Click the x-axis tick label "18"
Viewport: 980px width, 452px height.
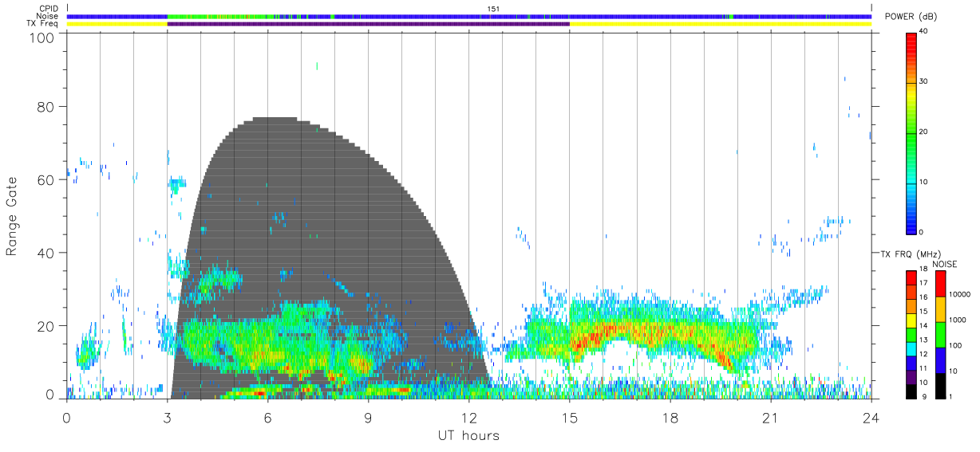pyautogui.click(x=670, y=418)
